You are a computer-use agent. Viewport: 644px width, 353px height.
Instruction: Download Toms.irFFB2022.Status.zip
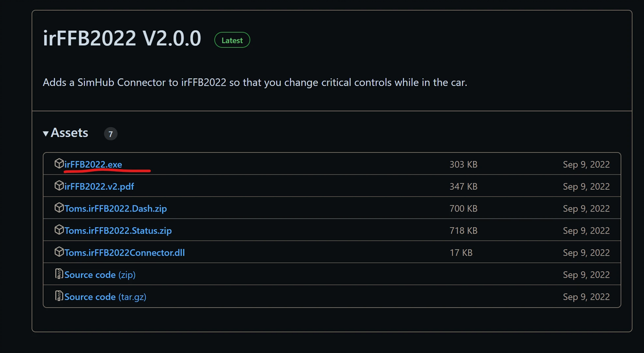coord(118,231)
